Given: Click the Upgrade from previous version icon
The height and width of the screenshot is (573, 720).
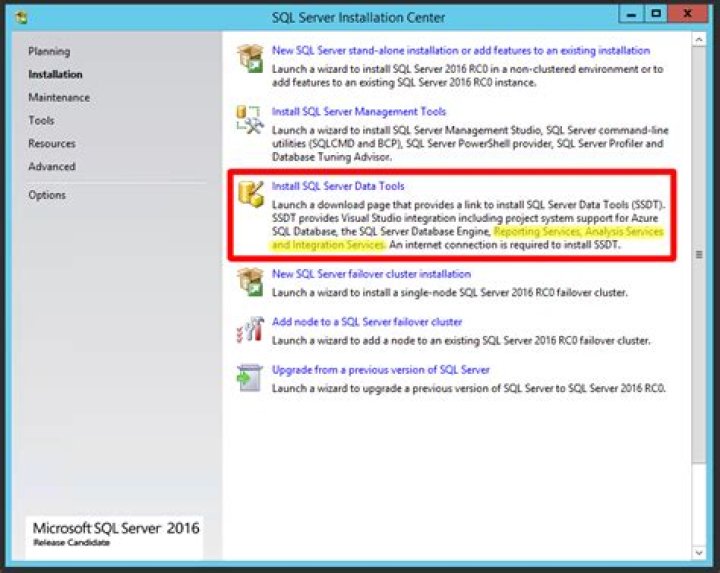Looking at the screenshot, I should (250, 377).
